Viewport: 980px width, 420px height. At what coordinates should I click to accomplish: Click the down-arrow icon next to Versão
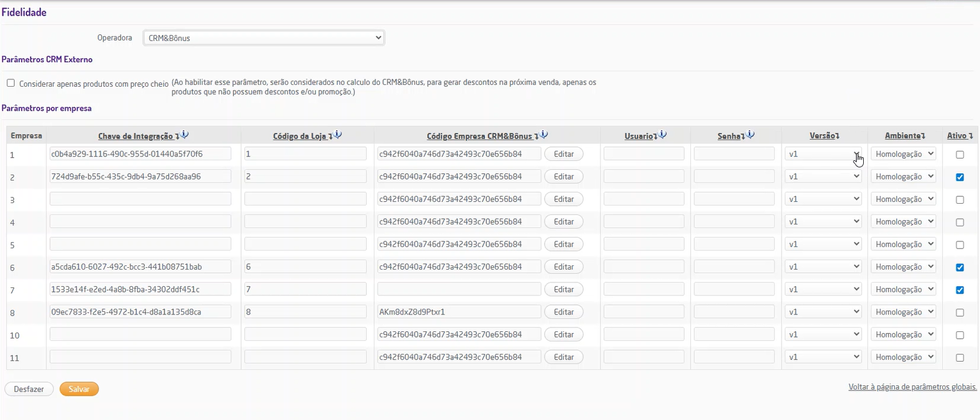pyautogui.click(x=838, y=136)
